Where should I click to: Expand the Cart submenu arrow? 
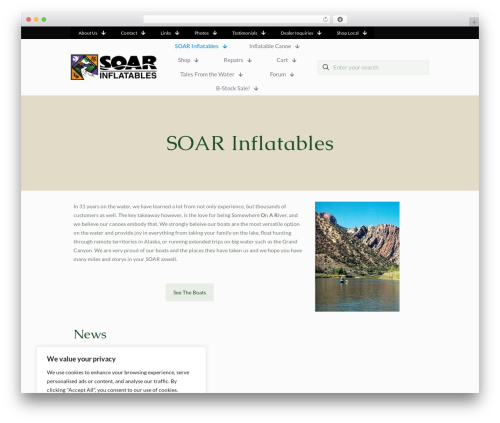(294, 60)
